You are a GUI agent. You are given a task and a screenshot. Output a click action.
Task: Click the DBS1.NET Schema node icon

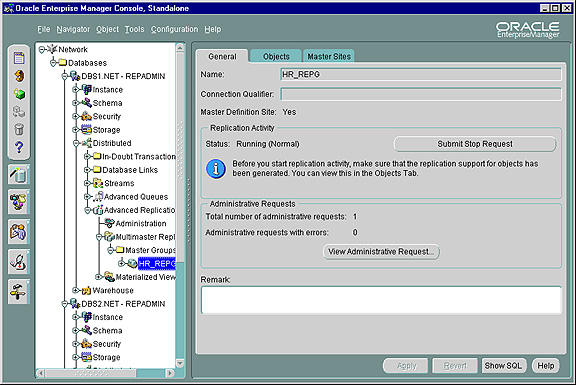87,103
